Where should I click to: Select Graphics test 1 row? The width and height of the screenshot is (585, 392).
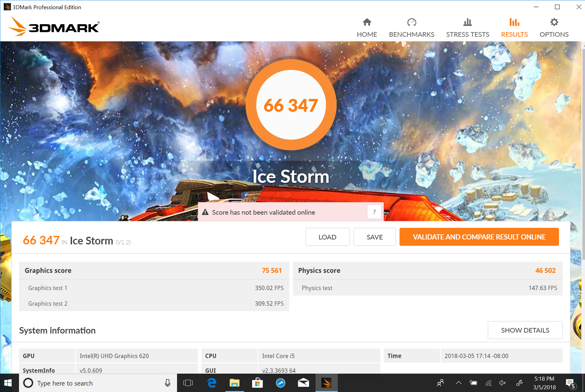(x=154, y=288)
